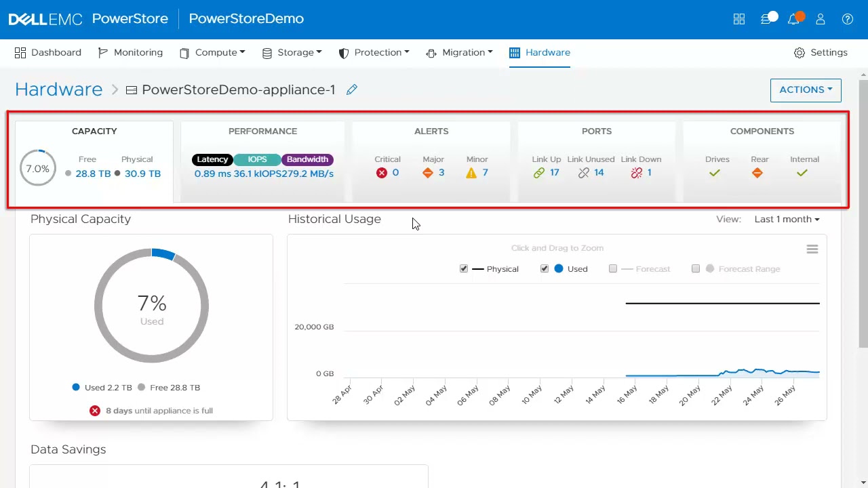
Task: Toggle the Used series checkbox
Action: click(545, 269)
